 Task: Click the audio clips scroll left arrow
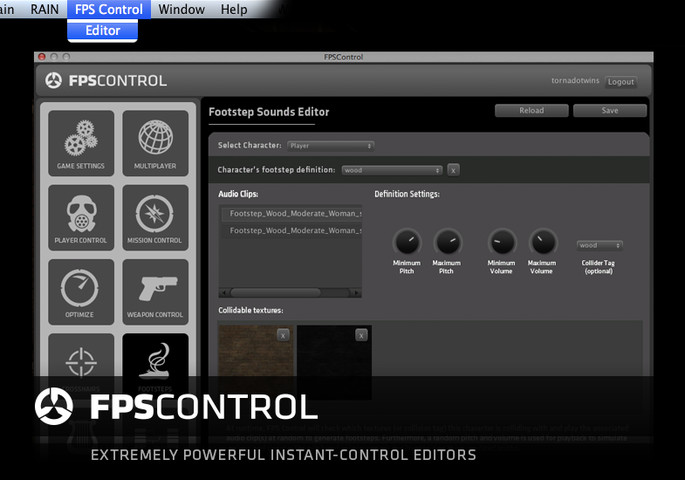[224, 293]
